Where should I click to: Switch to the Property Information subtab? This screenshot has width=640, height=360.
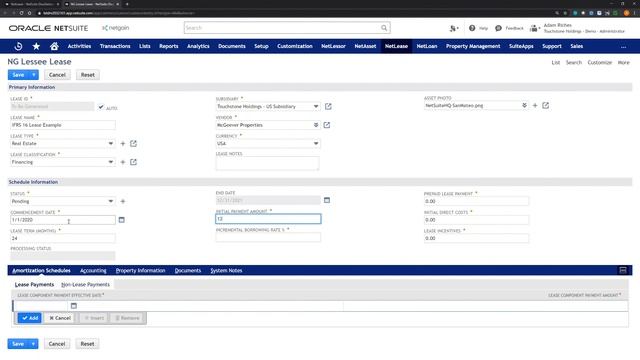click(x=140, y=270)
